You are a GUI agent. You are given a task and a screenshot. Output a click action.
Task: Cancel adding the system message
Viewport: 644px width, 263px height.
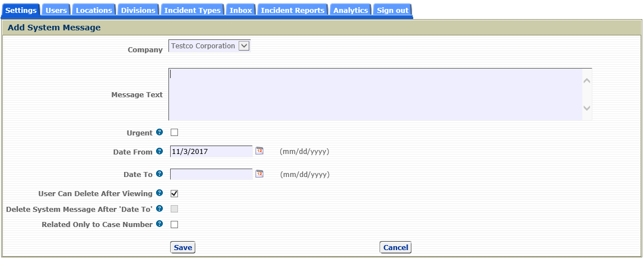(x=395, y=247)
